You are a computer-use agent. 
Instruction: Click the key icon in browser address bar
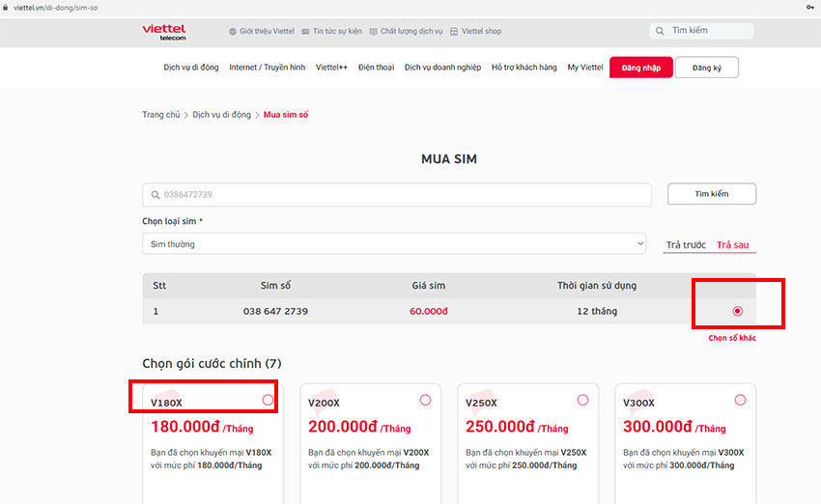tap(810, 8)
